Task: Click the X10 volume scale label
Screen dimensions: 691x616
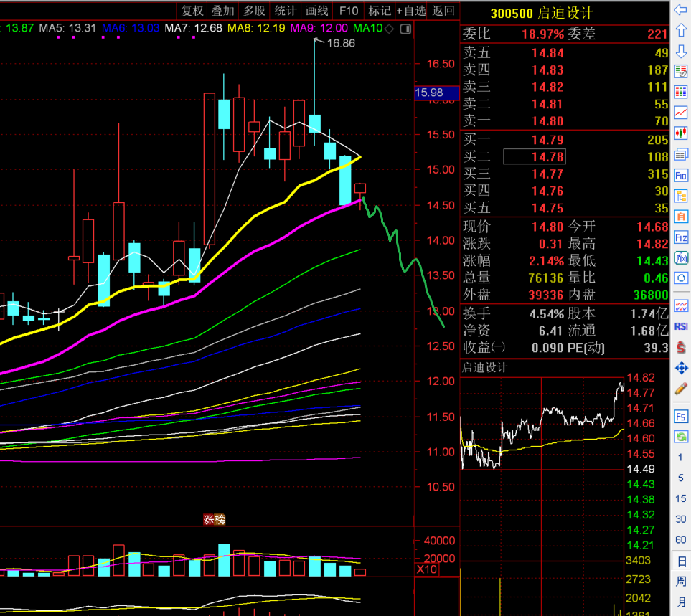Action: point(427,569)
